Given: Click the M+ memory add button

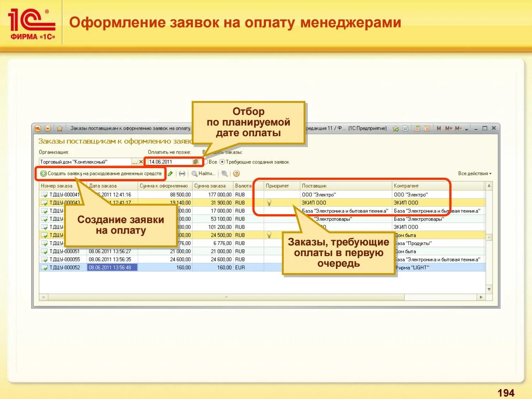Looking at the screenshot, I should 449,128.
